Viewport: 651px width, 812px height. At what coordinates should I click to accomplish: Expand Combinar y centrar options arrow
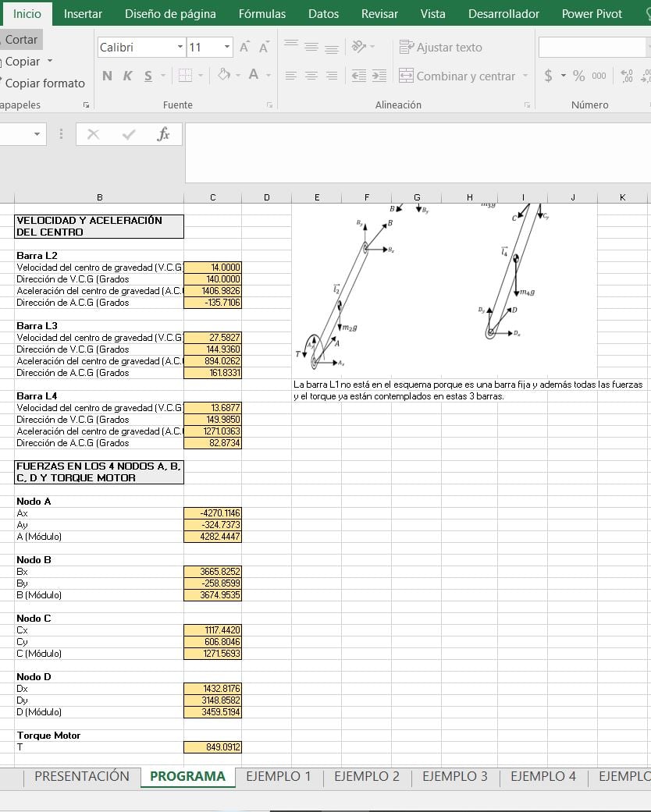click(x=525, y=76)
